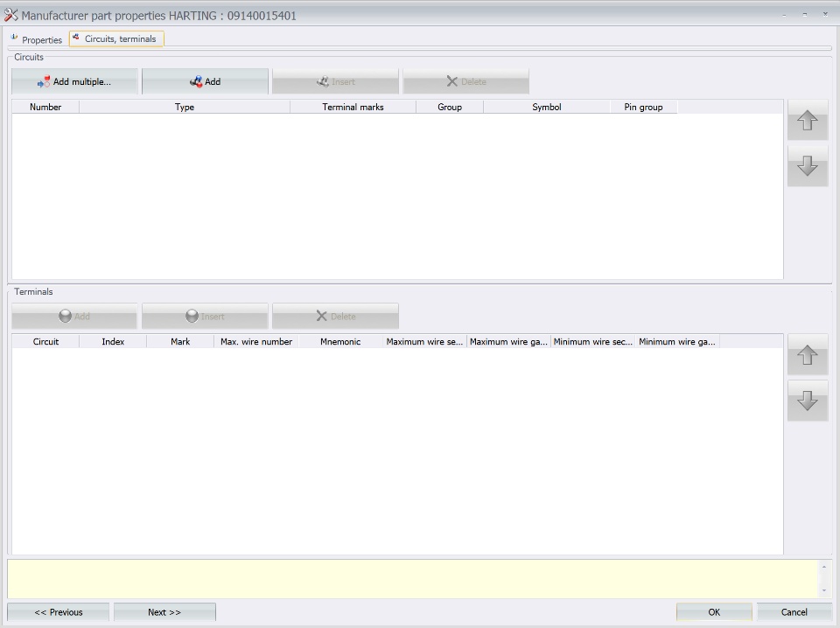Click the wrench icon in the title bar
The height and width of the screenshot is (628, 840).
click(x=10, y=15)
